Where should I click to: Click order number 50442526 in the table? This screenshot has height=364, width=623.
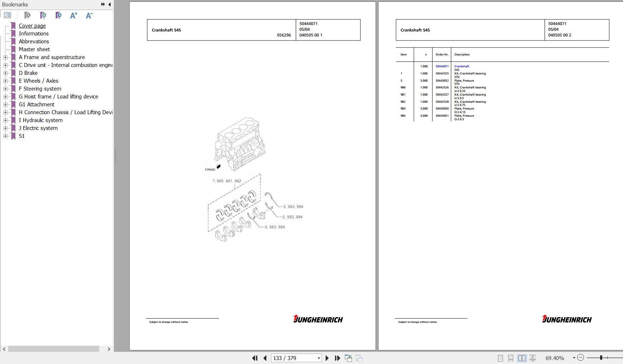point(442,87)
